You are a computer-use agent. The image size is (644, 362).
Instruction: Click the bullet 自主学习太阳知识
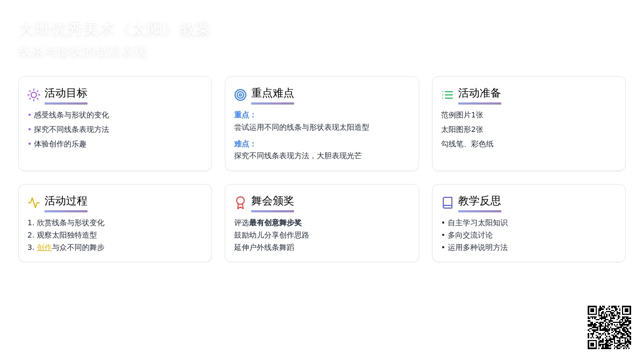(x=478, y=223)
